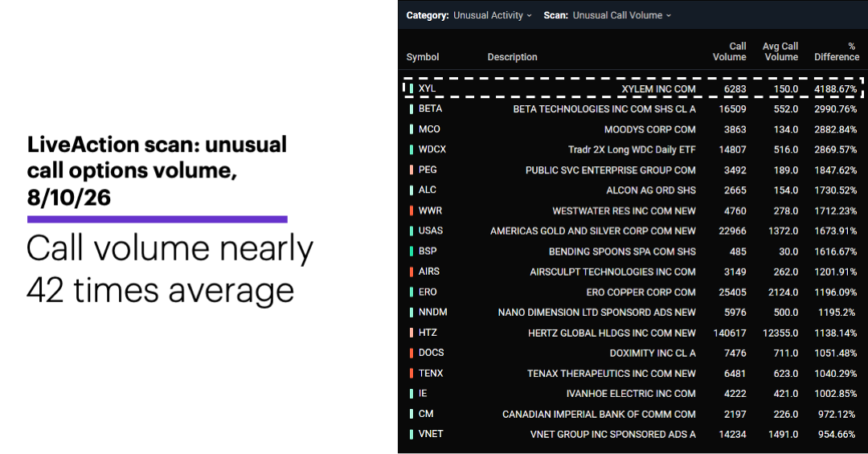Select the USAS symbol
This screenshot has height=454, width=868.
coord(431,231)
